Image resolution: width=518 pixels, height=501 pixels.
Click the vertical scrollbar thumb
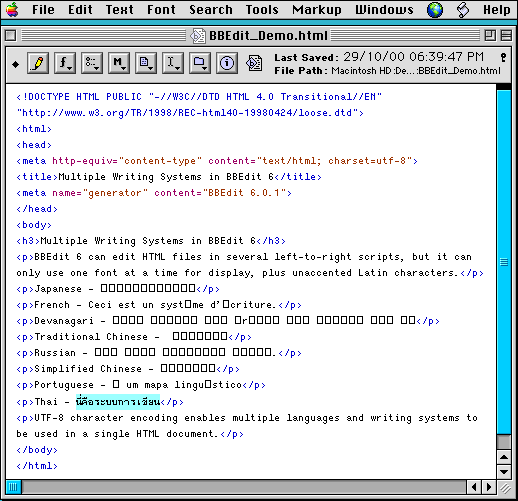(x=504, y=262)
